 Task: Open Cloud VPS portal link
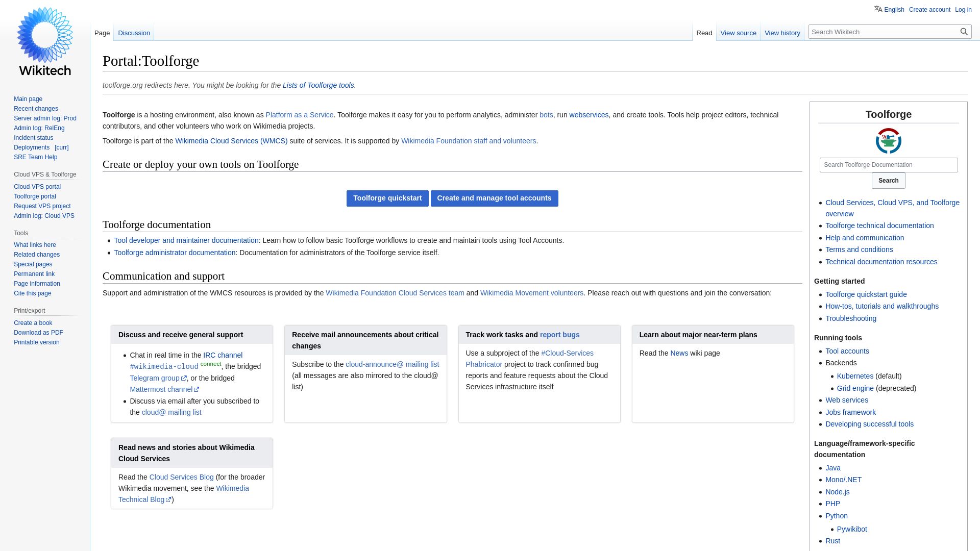(37, 187)
